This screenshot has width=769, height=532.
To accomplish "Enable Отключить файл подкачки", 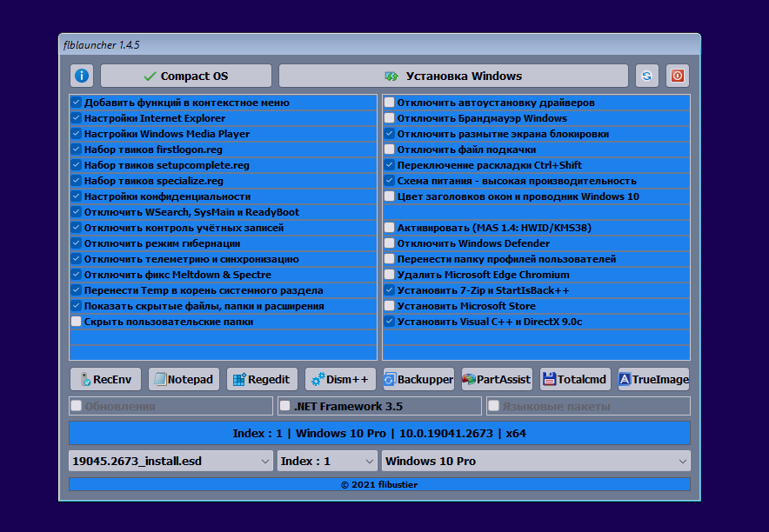I will (390, 150).
